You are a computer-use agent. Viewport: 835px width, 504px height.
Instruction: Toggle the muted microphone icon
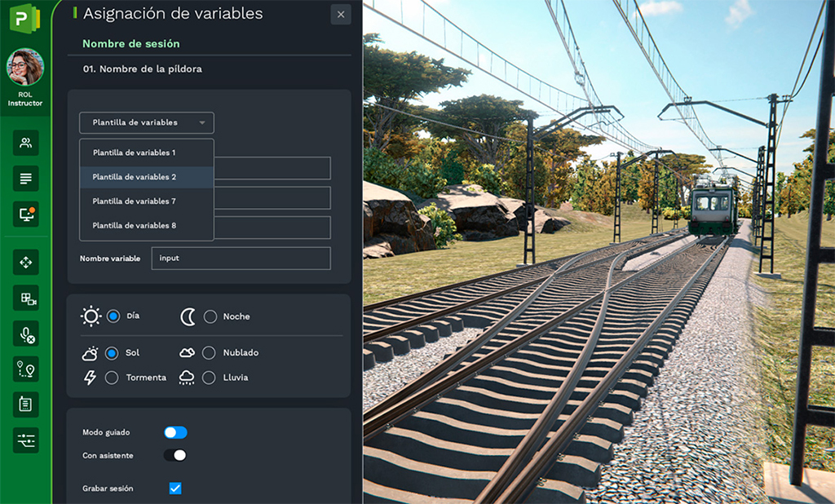(25, 334)
